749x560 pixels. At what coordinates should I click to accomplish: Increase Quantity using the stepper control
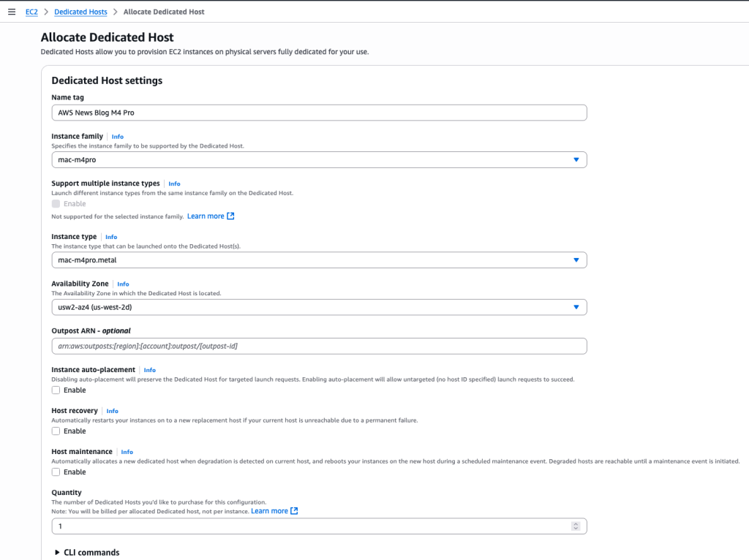576,523
